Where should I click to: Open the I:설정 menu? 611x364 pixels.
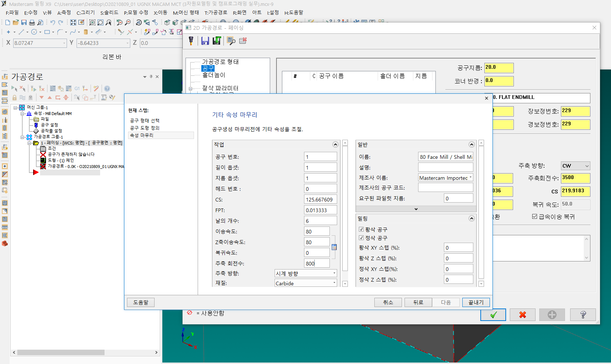pyautogui.click(x=273, y=13)
